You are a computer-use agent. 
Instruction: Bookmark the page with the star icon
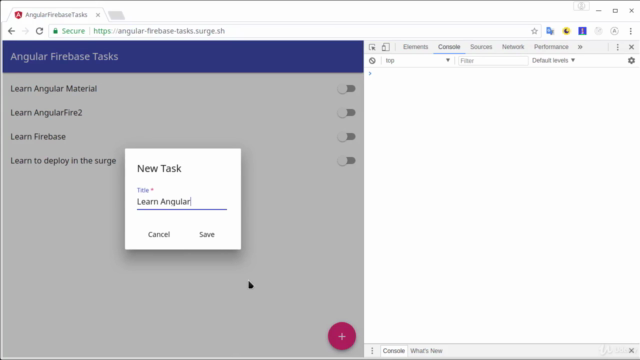coord(534,31)
